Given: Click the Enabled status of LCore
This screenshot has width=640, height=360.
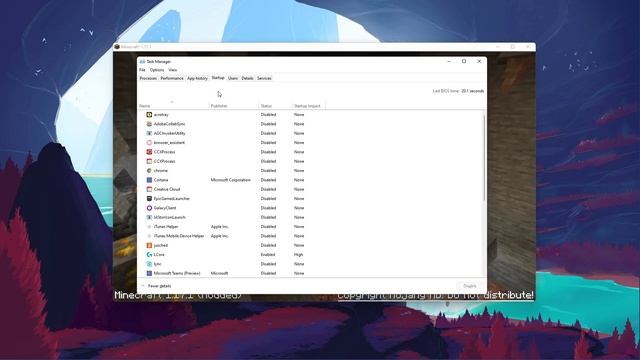Looking at the screenshot, I should point(268,255).
